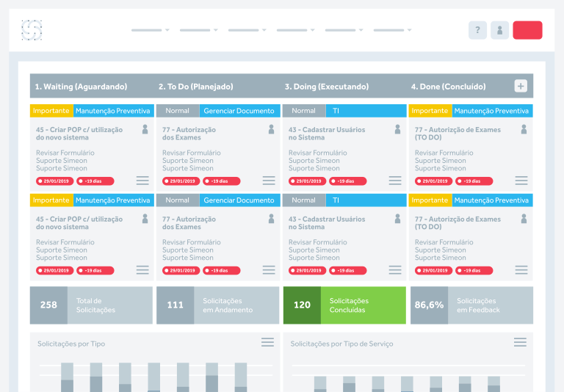
Task: Open the user profile icon in header
Action: click(x=499, y=30)
